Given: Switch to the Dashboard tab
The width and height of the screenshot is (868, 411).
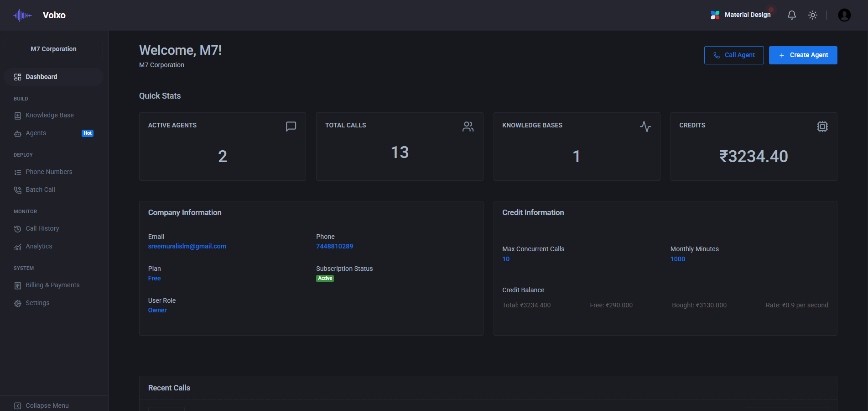Looking at the screenshot, I should (x=42, y=77).
